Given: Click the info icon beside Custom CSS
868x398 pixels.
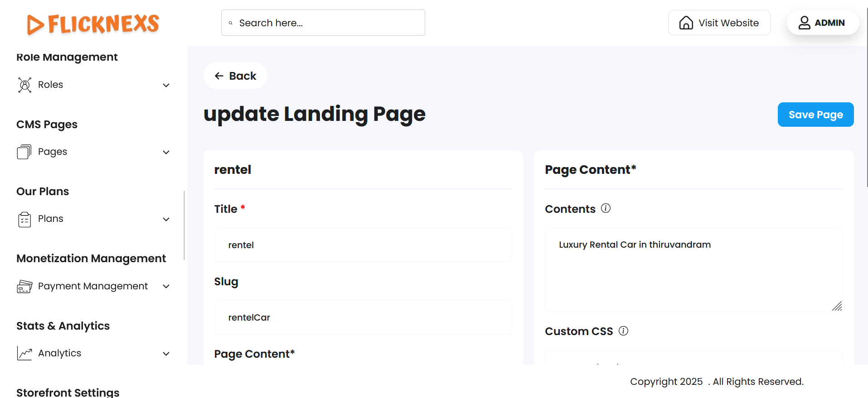Looking at the screenshot, I should click(x=623, y=331).
